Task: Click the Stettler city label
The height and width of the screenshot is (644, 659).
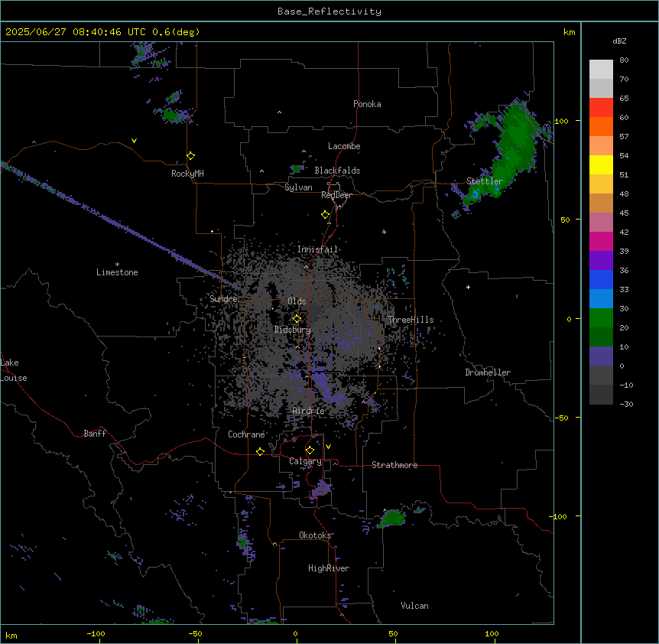Action: [x=485, y=181]
